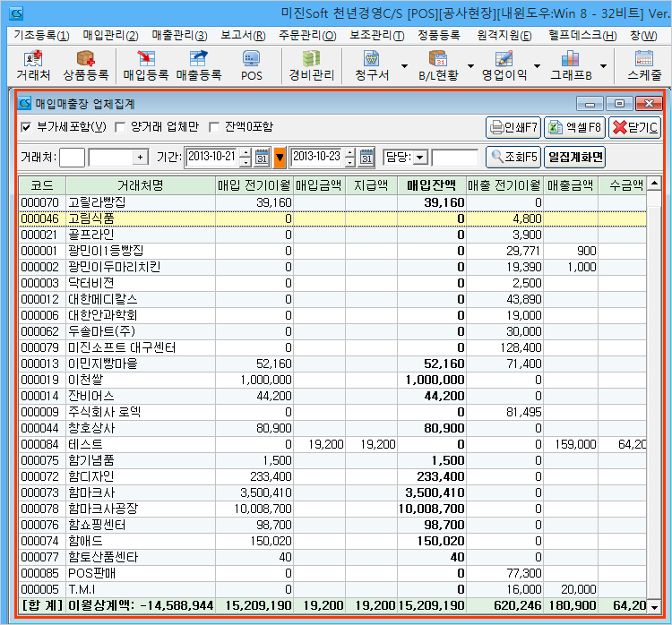Open the 담당 dropdown
The width and height of the screenshot is (672, 625).
(420, 158)
